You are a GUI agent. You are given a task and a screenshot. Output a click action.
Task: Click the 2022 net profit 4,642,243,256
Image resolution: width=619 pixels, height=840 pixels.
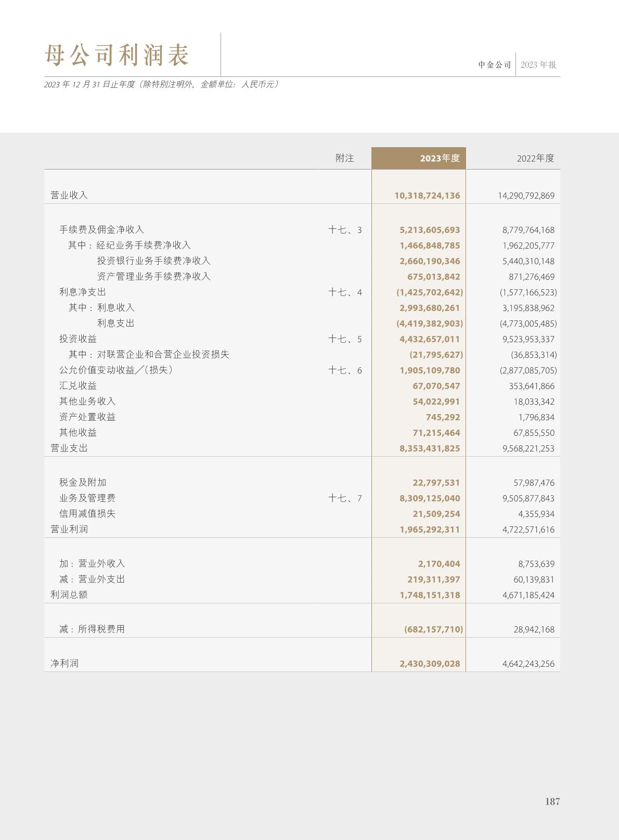coord(528,664)
